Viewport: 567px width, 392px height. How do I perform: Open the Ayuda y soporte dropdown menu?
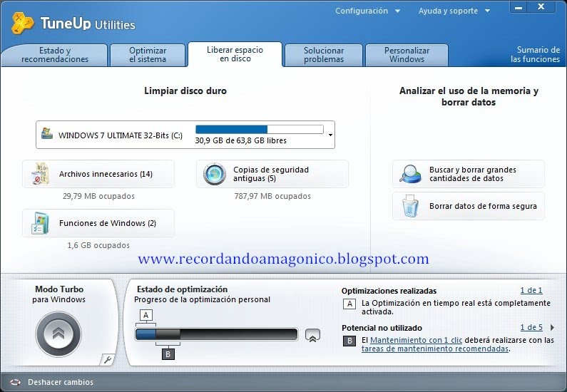click(x=454, y=11)
